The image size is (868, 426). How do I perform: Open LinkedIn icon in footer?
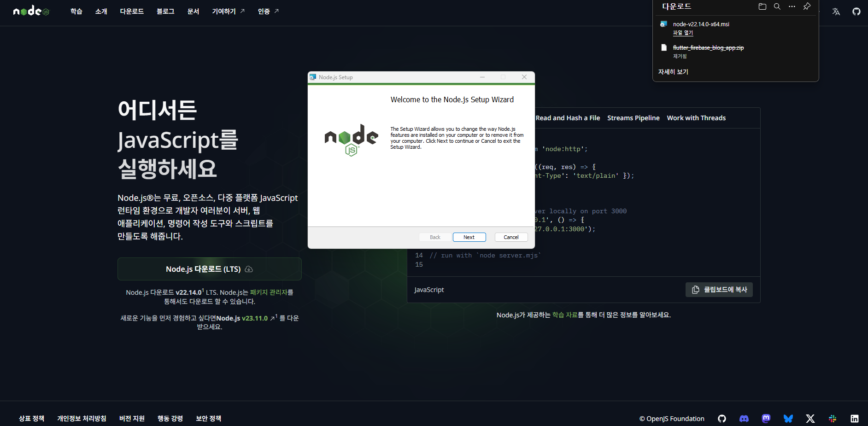855,419
